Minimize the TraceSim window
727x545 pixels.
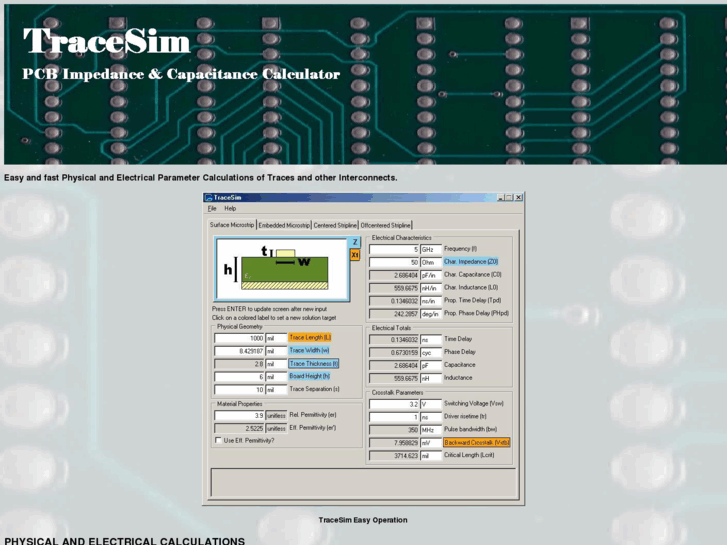(x=501, y=198)
